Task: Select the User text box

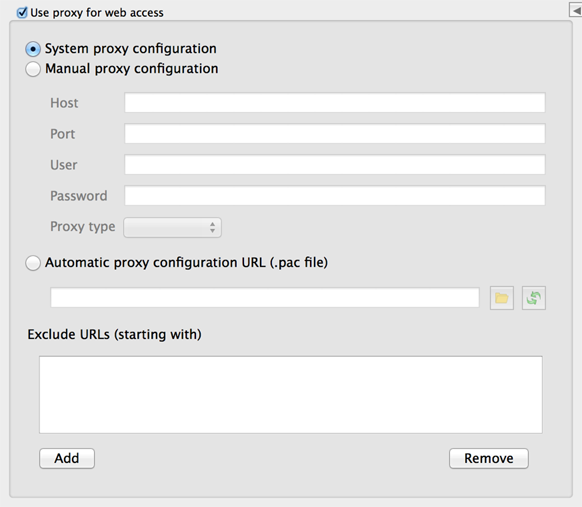Action: click(x=335, y=164)
